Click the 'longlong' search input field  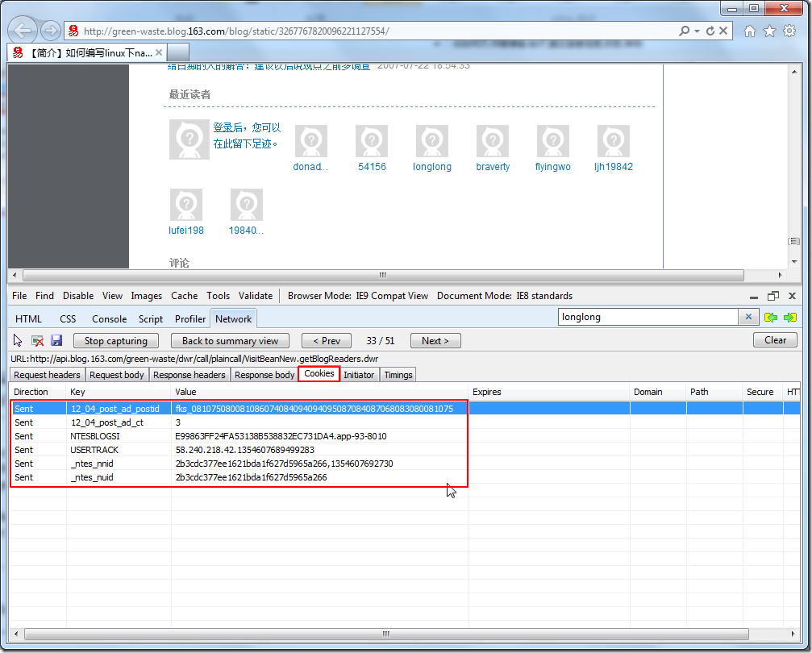648,317
